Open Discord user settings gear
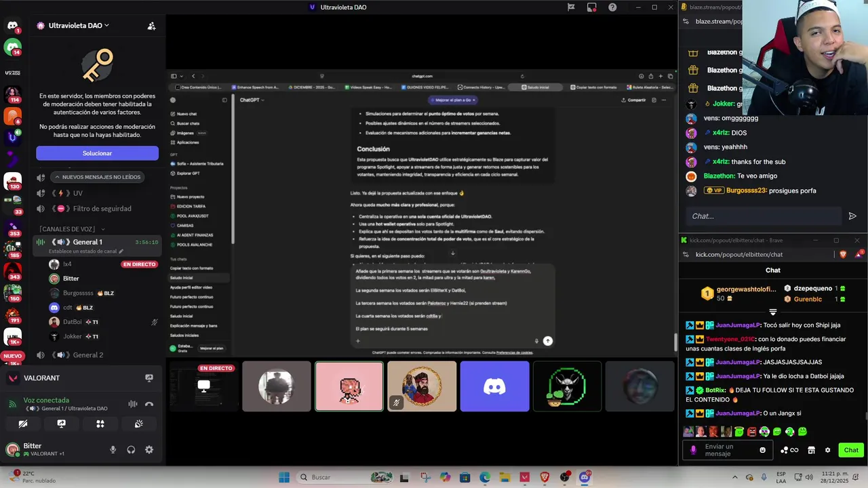The width and height of the screenshot is (868, 488). point(149,449)
